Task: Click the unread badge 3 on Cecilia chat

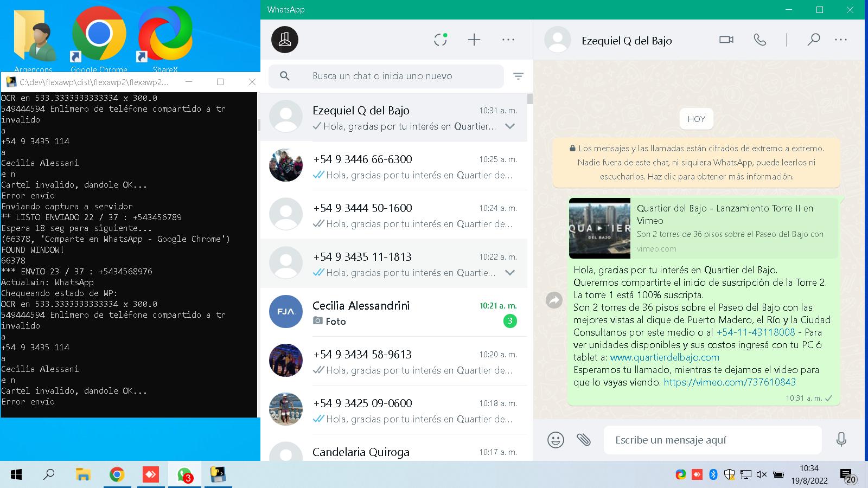Action: click(510, 322)
